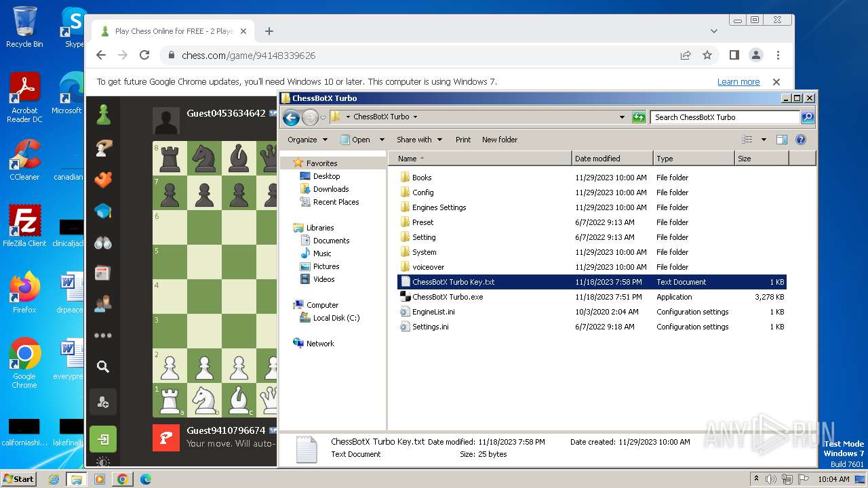
Task: Open the Chrome three-dot menu
Action: [778, 56]
